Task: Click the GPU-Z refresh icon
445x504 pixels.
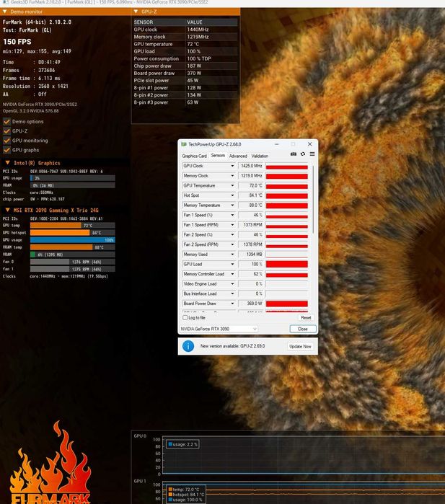Action: point(303,154)
